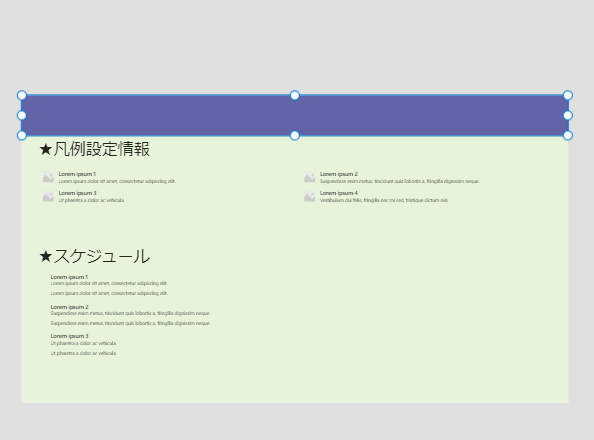Screen dimensions: 594x440
Task: Click "Suspendisse enim metus" text under 凡例 Lorem ipsum 2
Action: pos(399,181)
